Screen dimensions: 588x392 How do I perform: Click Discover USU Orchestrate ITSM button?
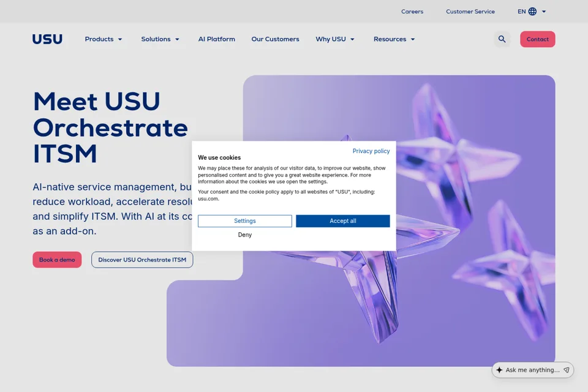tap(142, 260)
